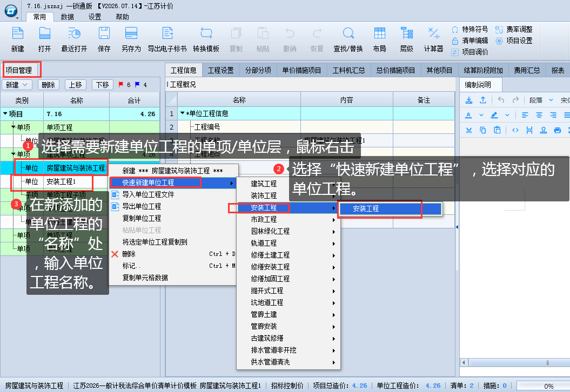Click the 上移 move-up button
The width and height of the screenshot is (570, 392).
pyautogui.click(x=76, y=85)
